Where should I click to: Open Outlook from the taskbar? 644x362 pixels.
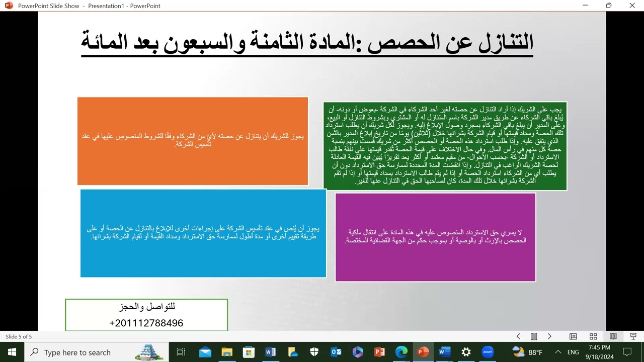point(336,352)
